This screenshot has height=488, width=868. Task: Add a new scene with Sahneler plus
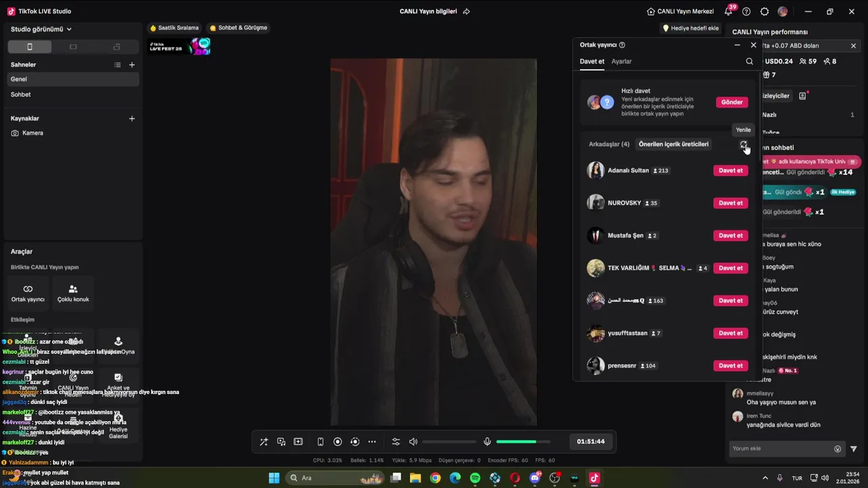(x=132, y=65)
